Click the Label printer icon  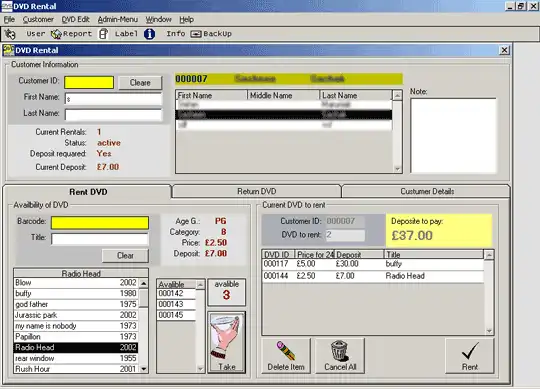(103, 34)
